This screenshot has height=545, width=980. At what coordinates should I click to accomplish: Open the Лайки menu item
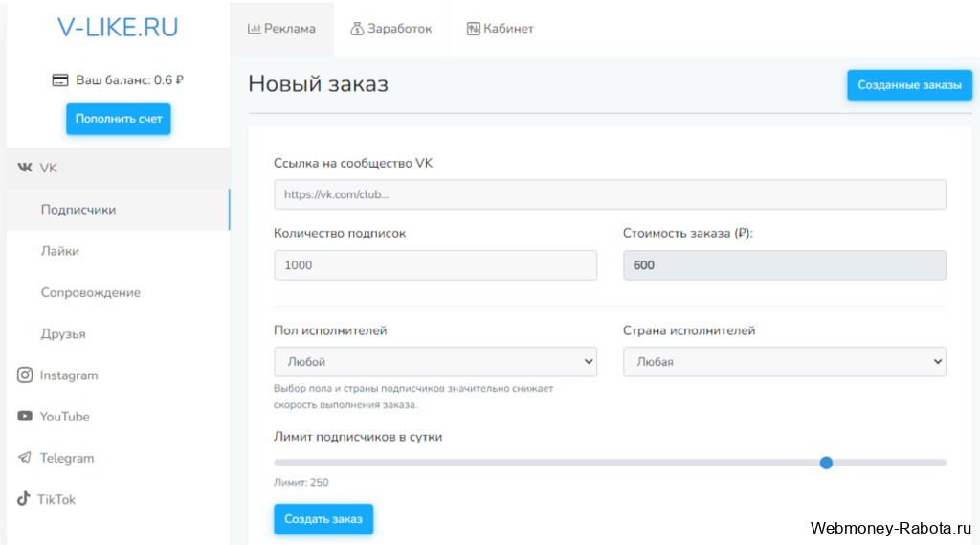click(118, 251)
